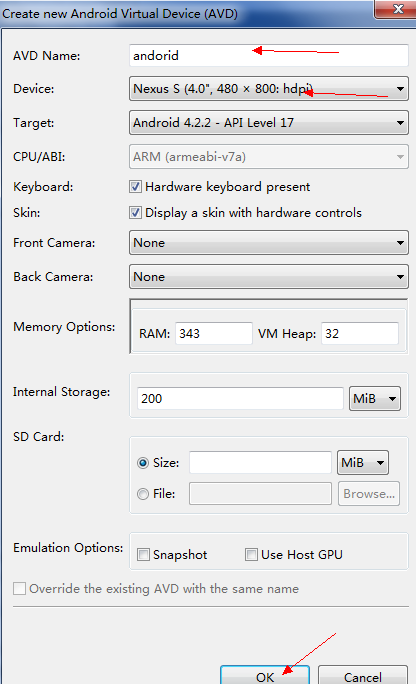
Task: Open the Device dropdown showing Nexus S
Action: point(269,89)
